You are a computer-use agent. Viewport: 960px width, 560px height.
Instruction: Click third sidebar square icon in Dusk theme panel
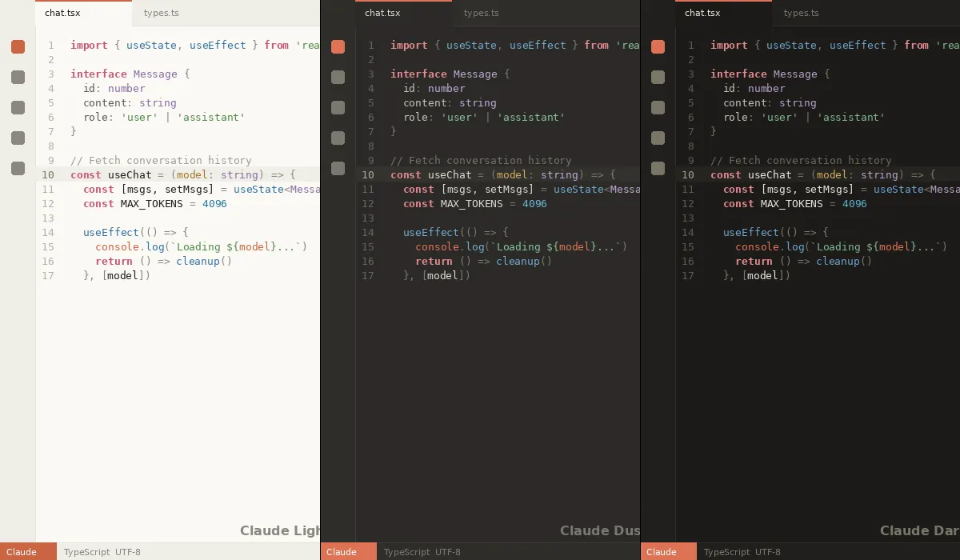point(338,108)
